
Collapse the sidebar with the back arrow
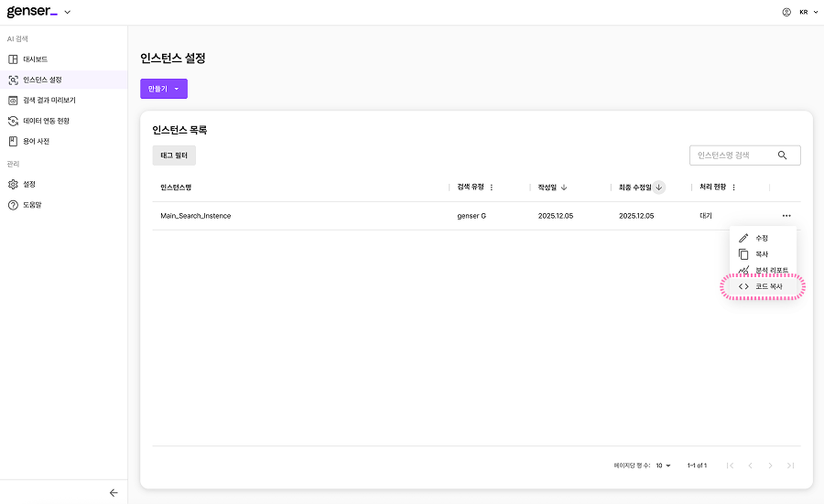[x=114, y=492]
